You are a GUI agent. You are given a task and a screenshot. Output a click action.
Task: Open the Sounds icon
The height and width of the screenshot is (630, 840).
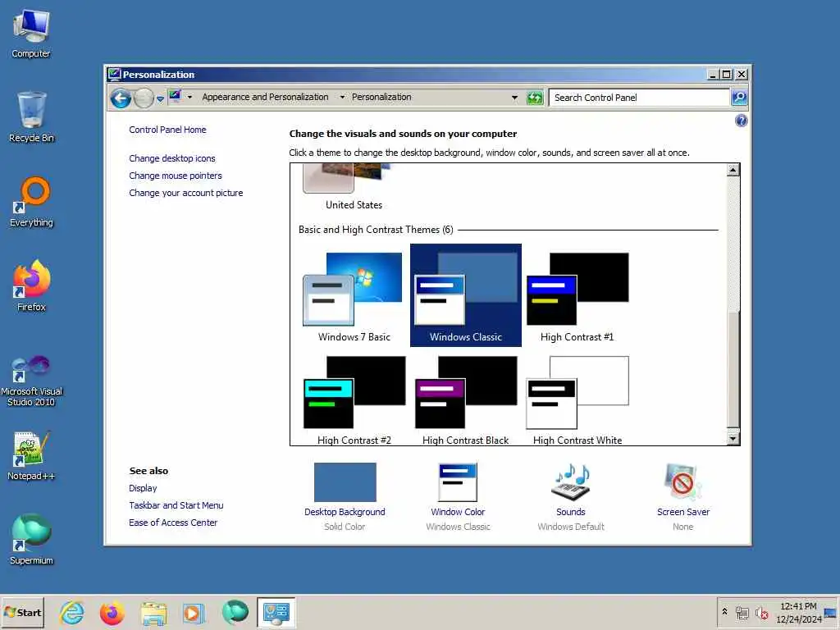[x=571, y=482]
